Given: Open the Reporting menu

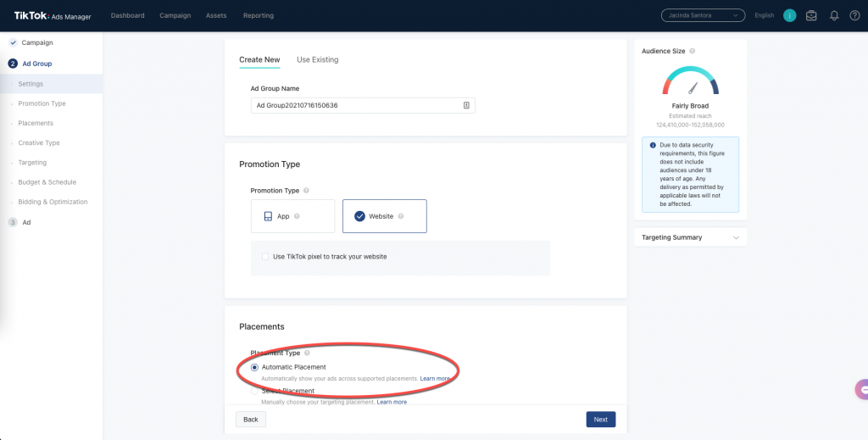Looking at the screenshot, I should tap(259, 15).
